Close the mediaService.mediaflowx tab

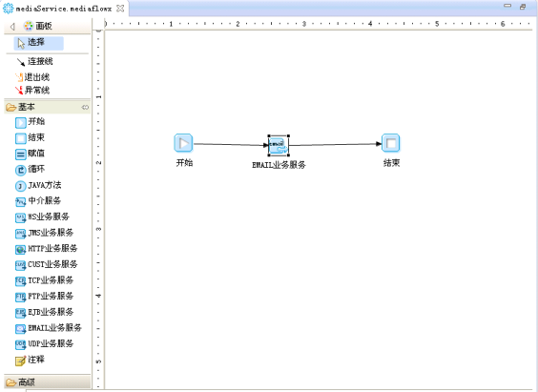pyautogui.click(x=120, y=9)
